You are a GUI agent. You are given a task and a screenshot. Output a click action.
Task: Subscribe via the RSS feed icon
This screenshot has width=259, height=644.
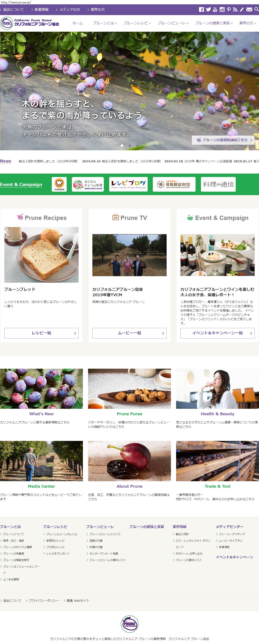click(235, 9)
